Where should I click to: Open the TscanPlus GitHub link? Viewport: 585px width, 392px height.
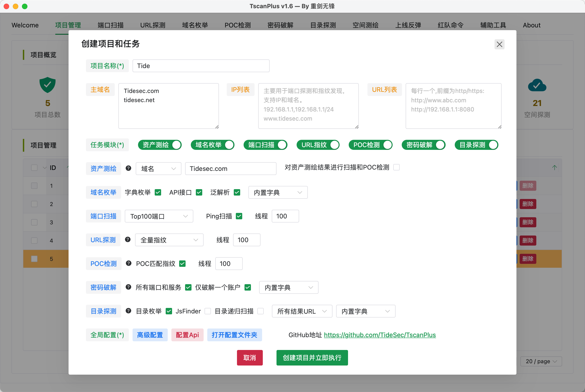pos(380,335)
